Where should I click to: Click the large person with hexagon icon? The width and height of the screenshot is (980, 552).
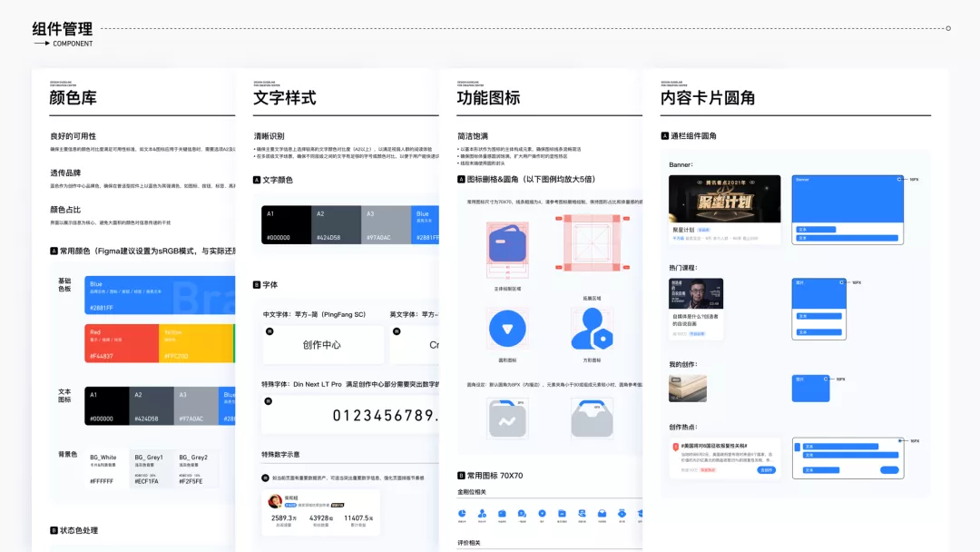(x=592, y=329)
